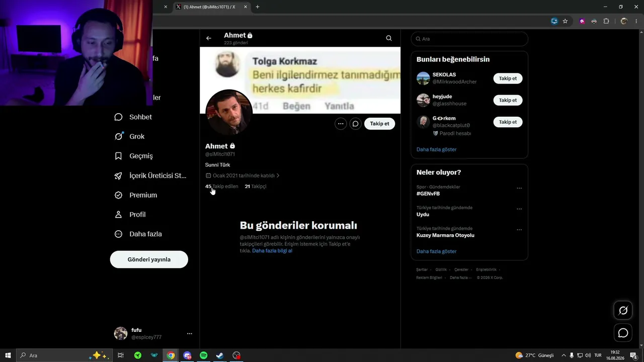
Task: Open the Reklam Bilgileri footer link
Action: tap(429, 278)
